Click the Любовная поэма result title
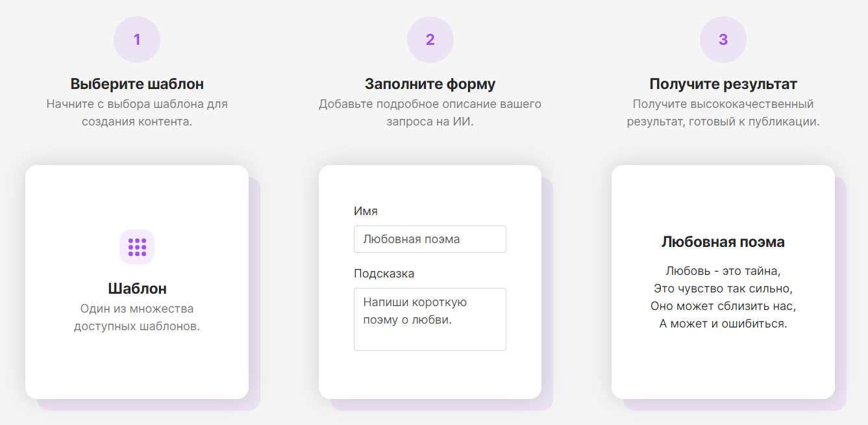 click(x=723, y=242)
